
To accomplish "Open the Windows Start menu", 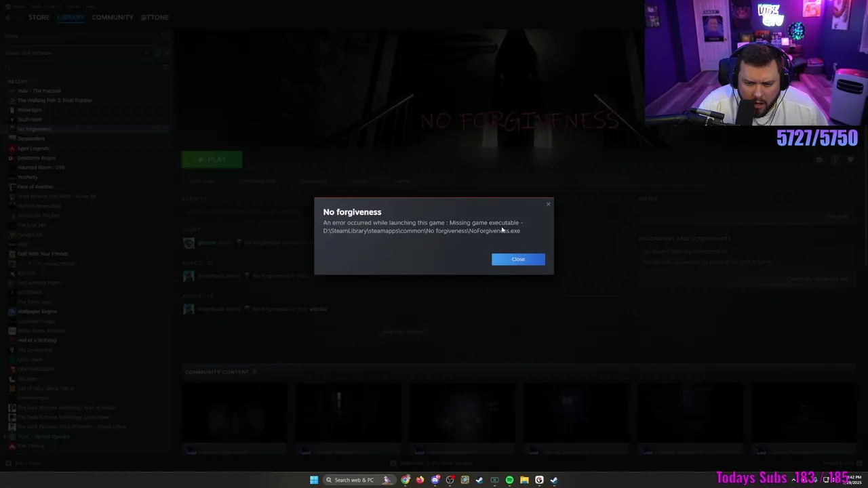I will click(314, 480).
